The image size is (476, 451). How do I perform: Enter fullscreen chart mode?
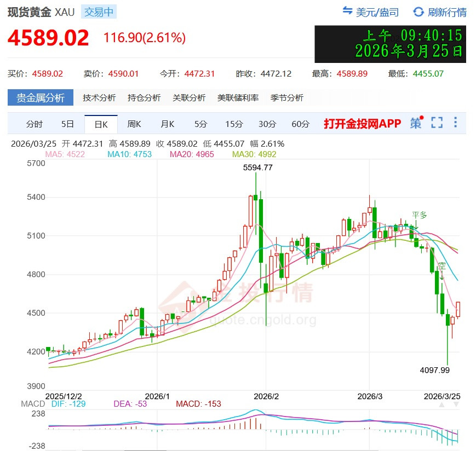[x=437, y=123]
